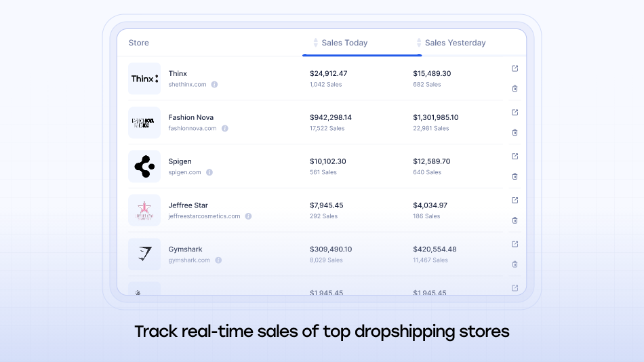Show info for spigen.com
Screen dimensions: 644x362
[209, 172]
